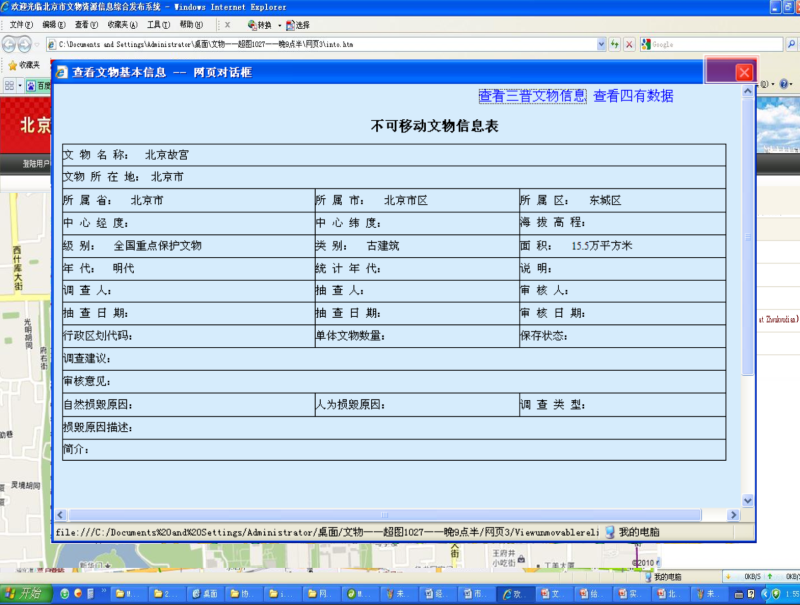Expand the address bar history dropdown
The image size is (800, 605).
[601, 44]
